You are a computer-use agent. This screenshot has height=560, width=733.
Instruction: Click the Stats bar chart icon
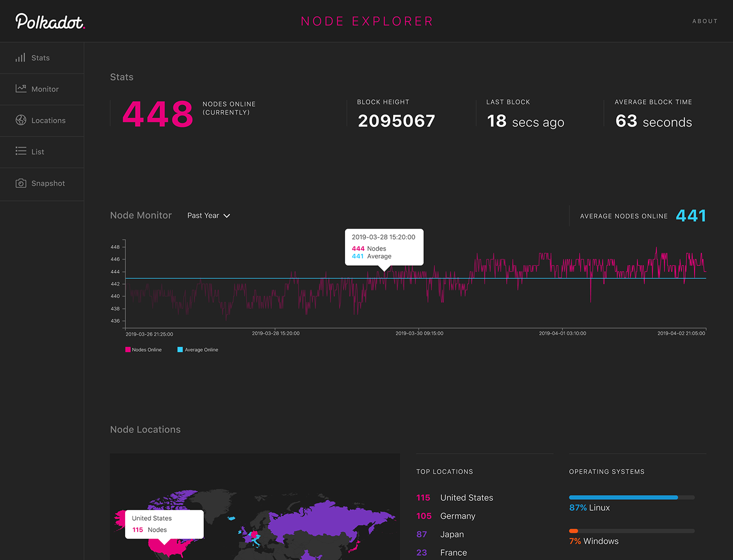coord(20,58)
